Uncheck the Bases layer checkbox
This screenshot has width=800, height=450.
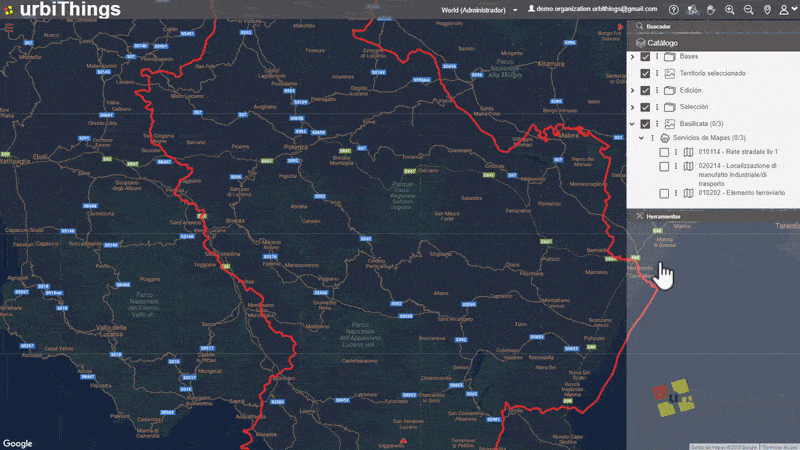tap(645, 57)
